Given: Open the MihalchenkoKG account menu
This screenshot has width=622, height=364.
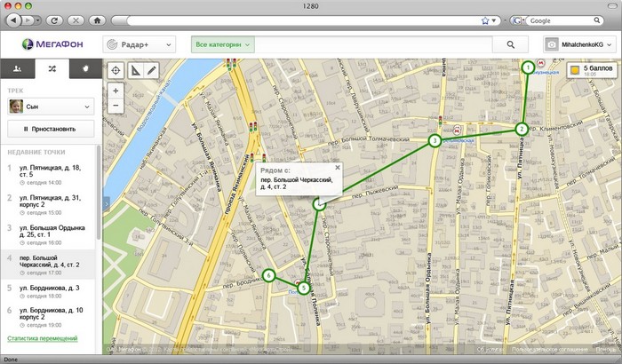Looking at the screenshot, I should [578, 44].
